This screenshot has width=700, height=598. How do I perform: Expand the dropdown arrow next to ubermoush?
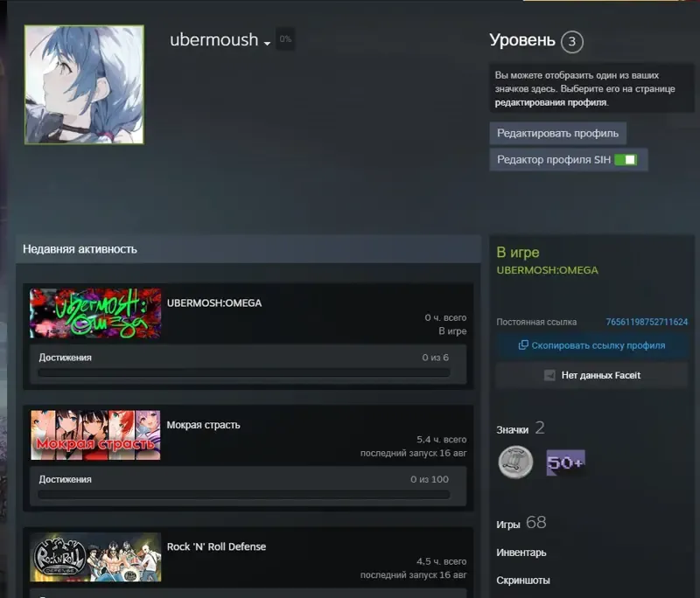[x=267, y=43]
